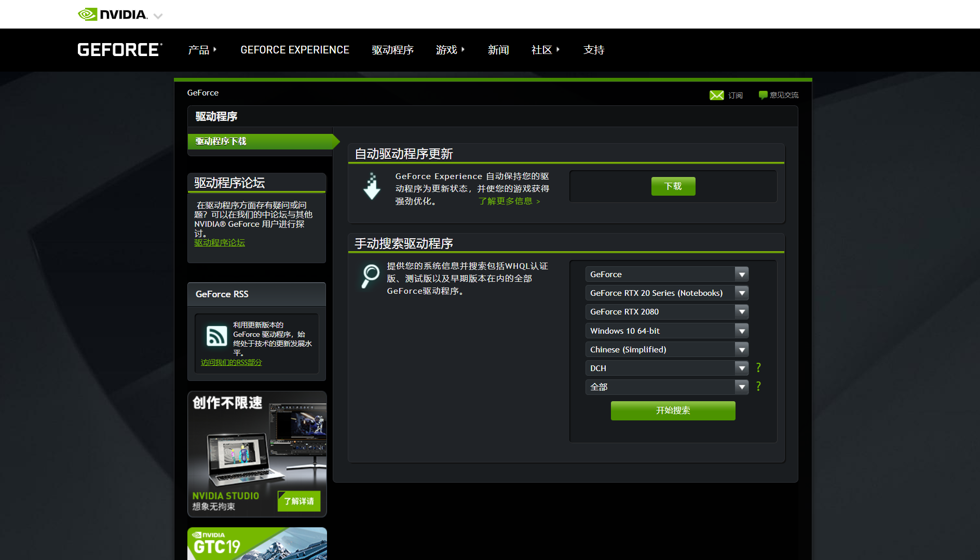Click the NVIDIA Studio 创作不限速 banner
Screen dimensions: 980x560
click(257, 454)
